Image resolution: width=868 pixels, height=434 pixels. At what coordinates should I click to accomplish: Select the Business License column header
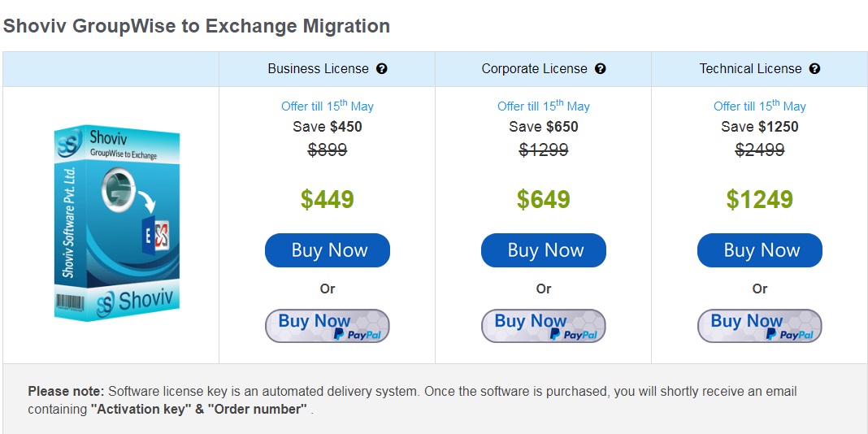(319, 69)
